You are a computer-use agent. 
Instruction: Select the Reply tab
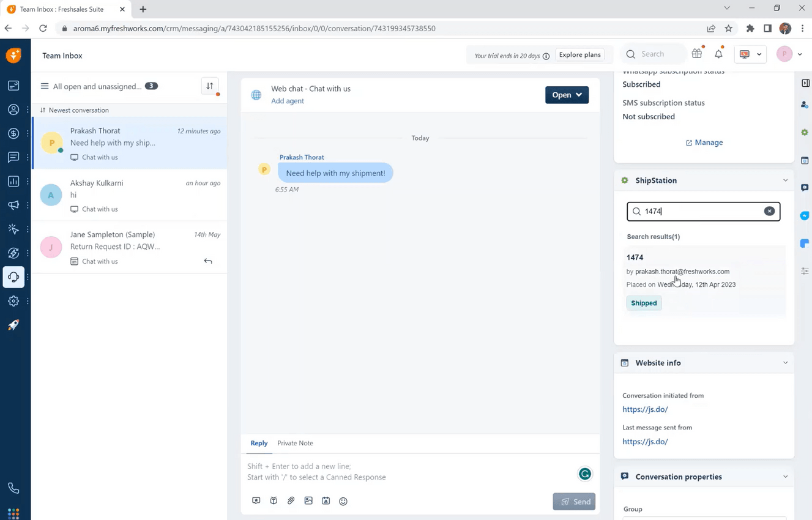[x=259, y=443]
